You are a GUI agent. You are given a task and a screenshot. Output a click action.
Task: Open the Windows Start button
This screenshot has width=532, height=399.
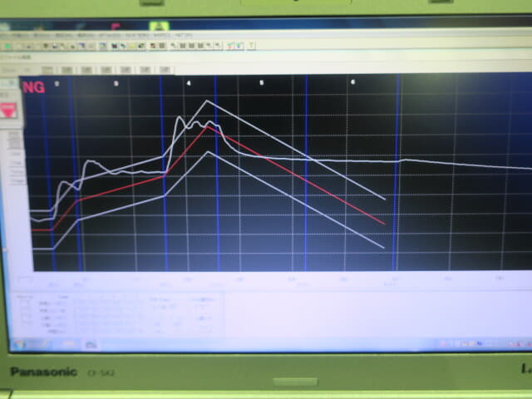point(18,344)
